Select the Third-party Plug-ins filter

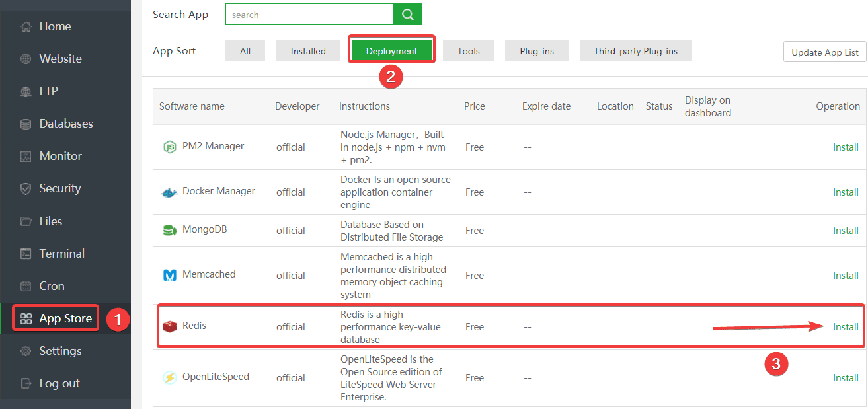[x=635, y=50]
